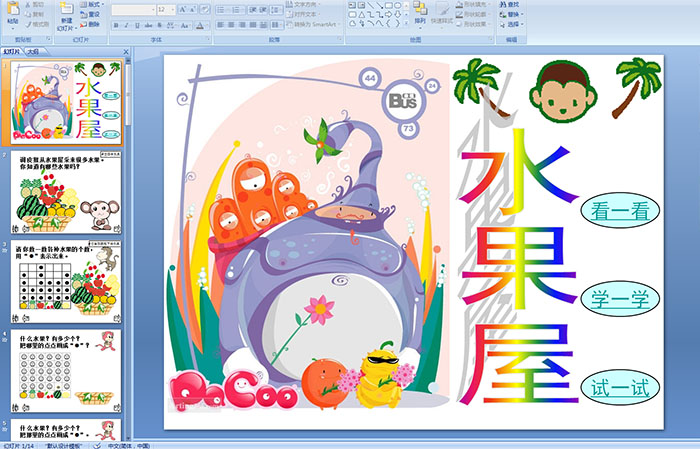The width and height of the screenshot is (700, 449).
Task: Switch to the Slides (幻灯片) pane tab
Action: coord(11,52)
